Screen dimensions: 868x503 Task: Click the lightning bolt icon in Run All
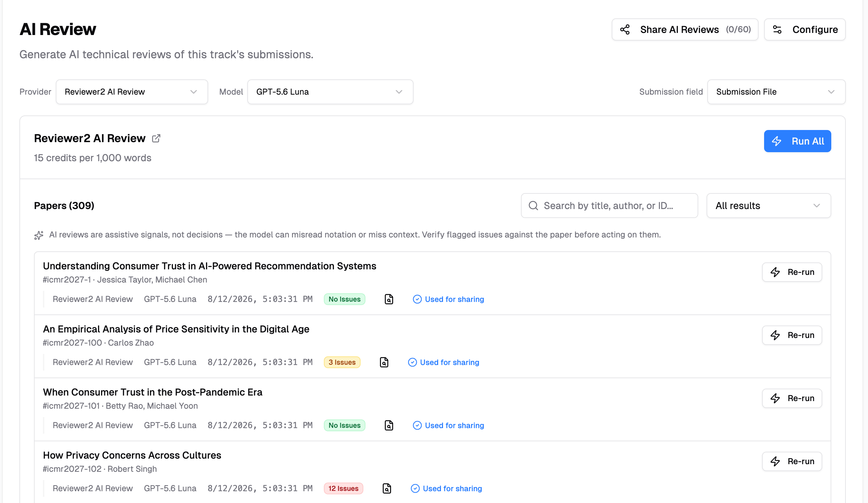[777, 141]
